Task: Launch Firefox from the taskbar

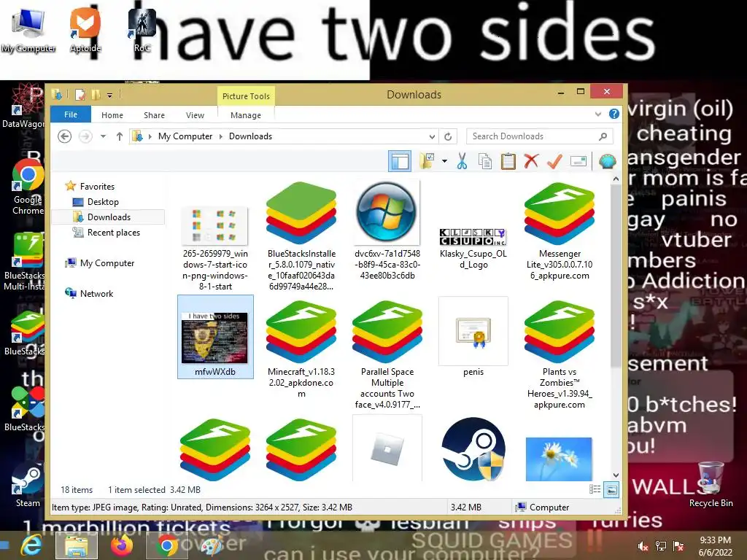Action: point(122,545)
